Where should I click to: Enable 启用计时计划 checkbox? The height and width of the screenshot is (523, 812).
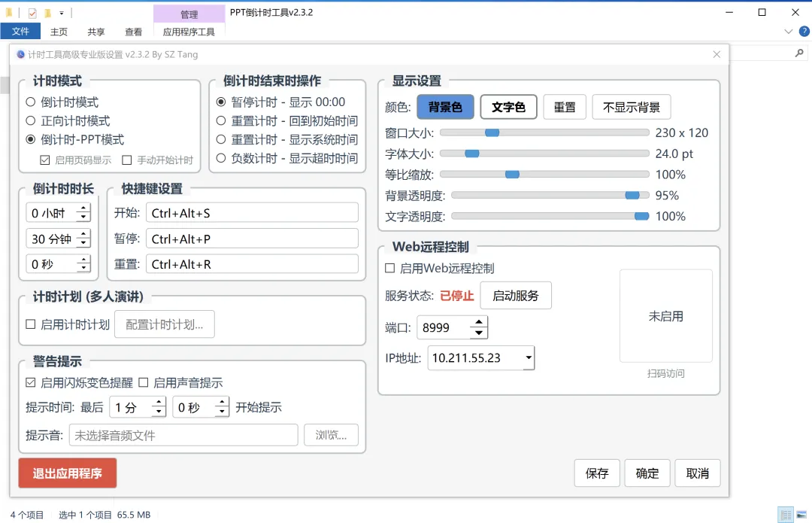68,324
